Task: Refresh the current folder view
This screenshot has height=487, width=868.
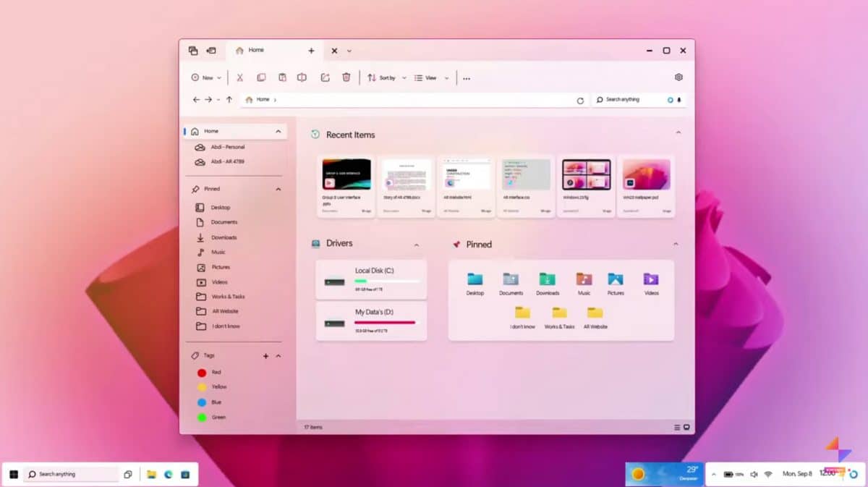Action: [581, 100]
